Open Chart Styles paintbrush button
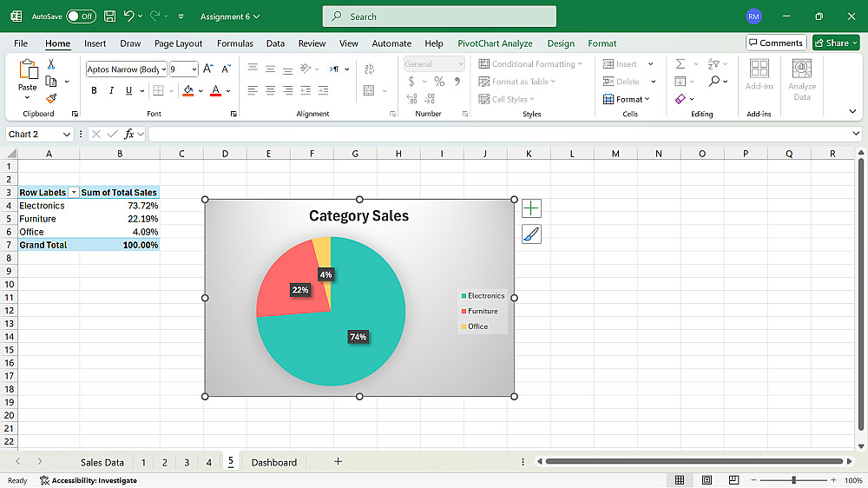 (x=531, y=234)
